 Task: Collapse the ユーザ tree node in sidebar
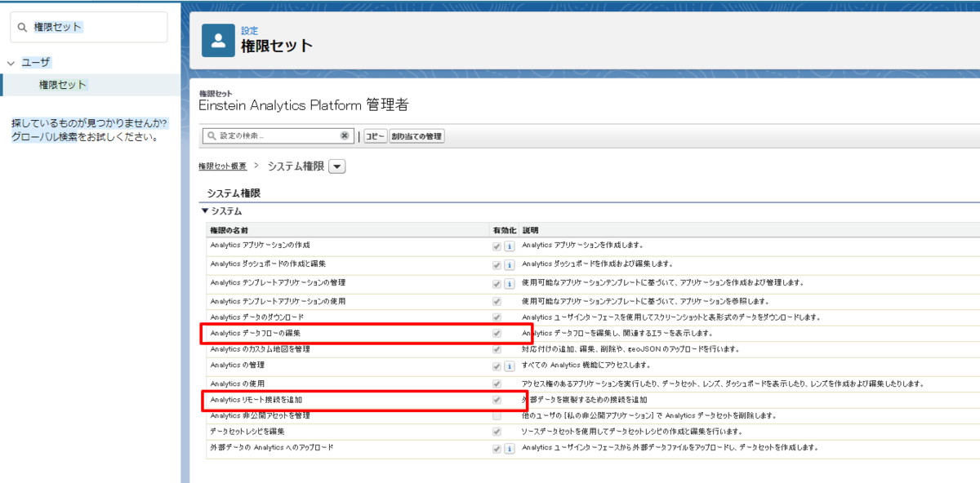pos(11,63)
